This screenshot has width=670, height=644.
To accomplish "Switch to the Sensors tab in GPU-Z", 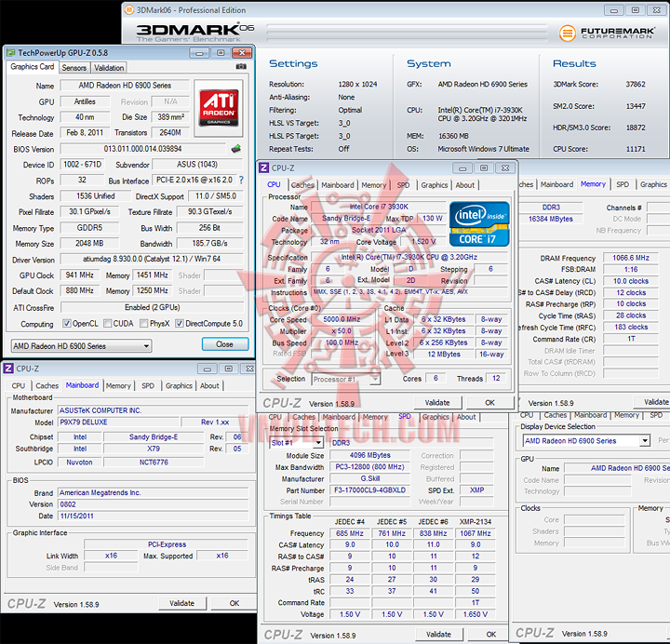I will pyautogui.click(x=74, y=68).
